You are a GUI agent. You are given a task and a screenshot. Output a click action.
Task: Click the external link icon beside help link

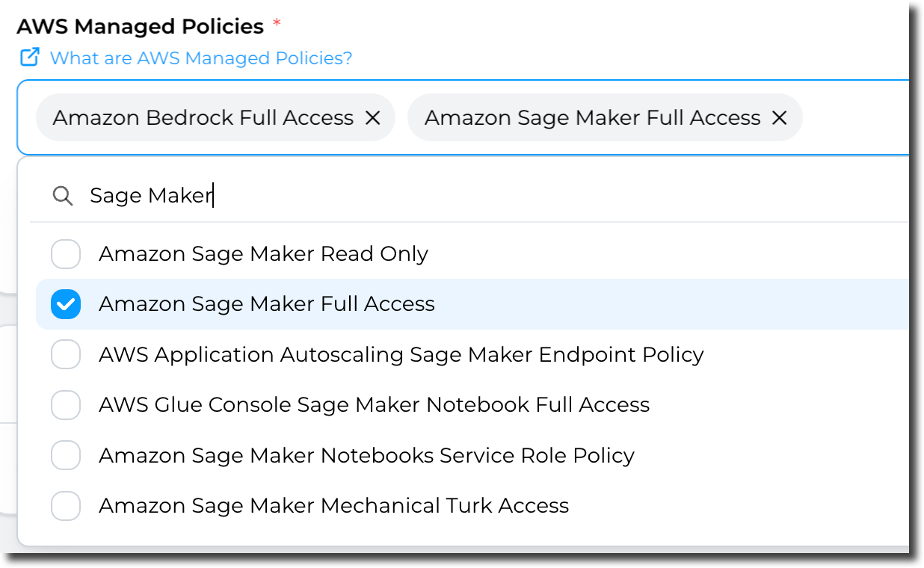coord(29,57)
